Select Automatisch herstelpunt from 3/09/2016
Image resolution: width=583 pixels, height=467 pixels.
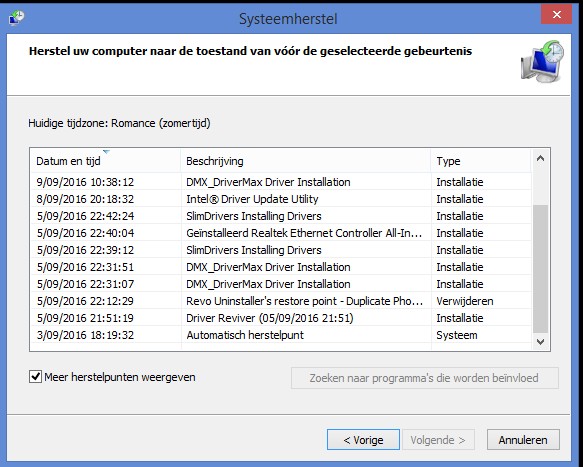tap(281, 335)
